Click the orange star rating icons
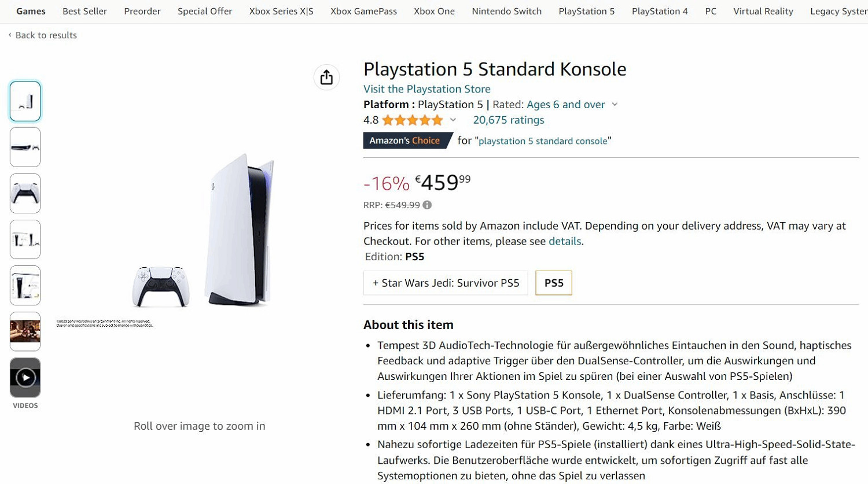Image resolution: width=868 pixels, height=484 pixels. click(412, 120)
